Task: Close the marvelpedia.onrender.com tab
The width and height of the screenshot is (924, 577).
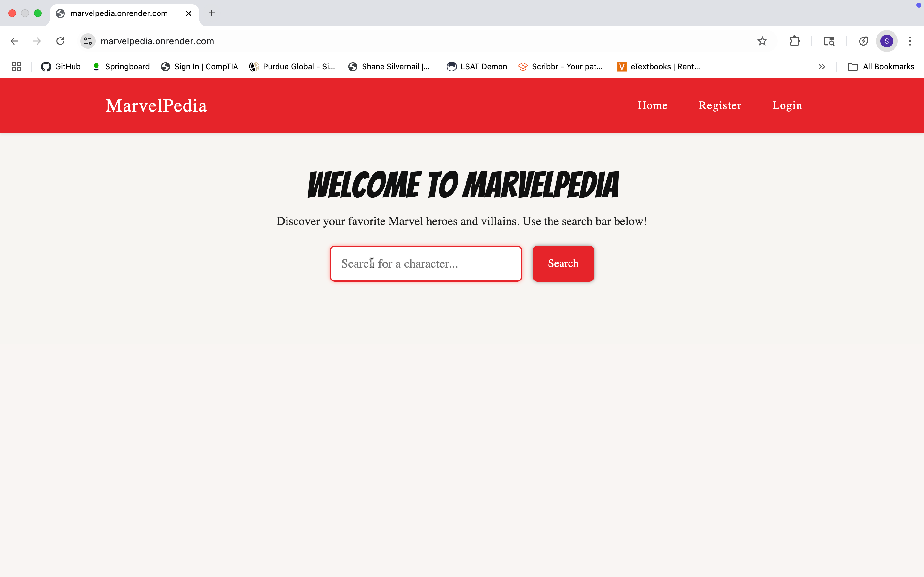Action: point(189,13)
